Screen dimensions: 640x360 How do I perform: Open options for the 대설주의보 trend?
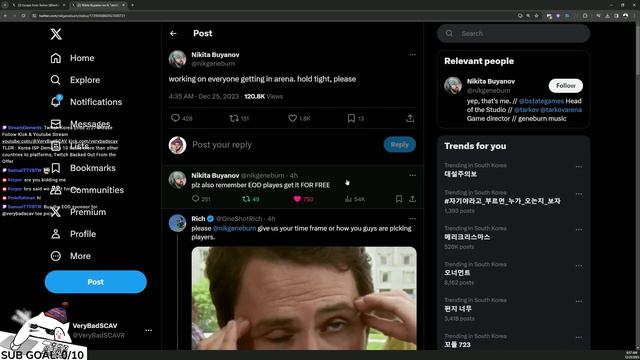[x=579, y=167]
